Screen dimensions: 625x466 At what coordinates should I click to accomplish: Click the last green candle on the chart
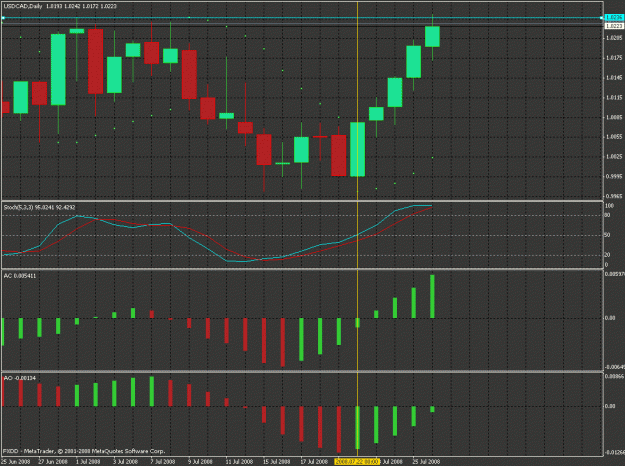pos(432,36)
